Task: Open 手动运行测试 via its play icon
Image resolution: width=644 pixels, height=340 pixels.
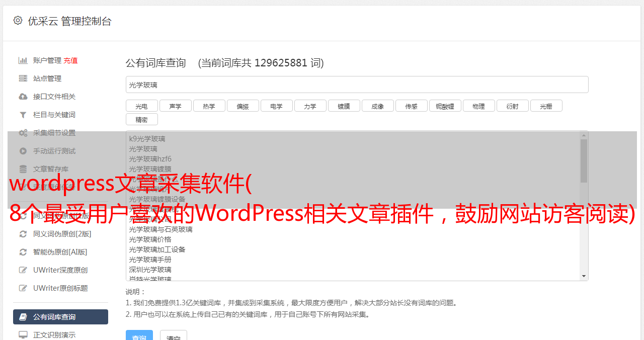Action: [x=23, y=151]
